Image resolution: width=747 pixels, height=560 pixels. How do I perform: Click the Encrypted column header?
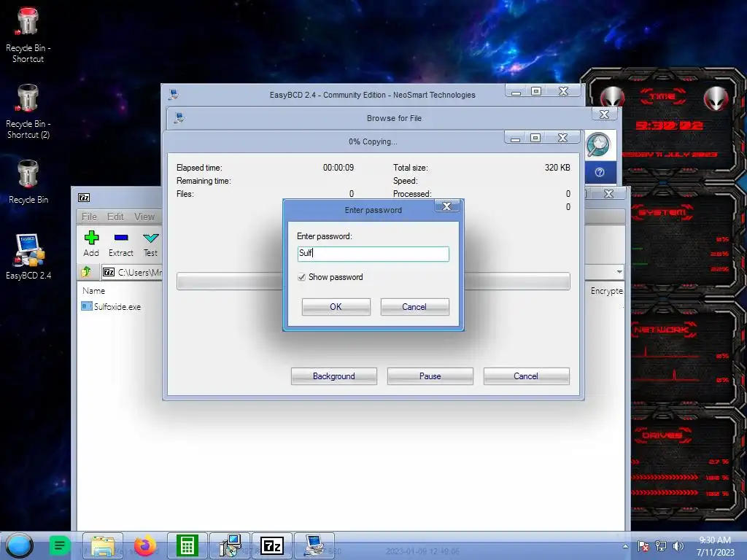606,290
